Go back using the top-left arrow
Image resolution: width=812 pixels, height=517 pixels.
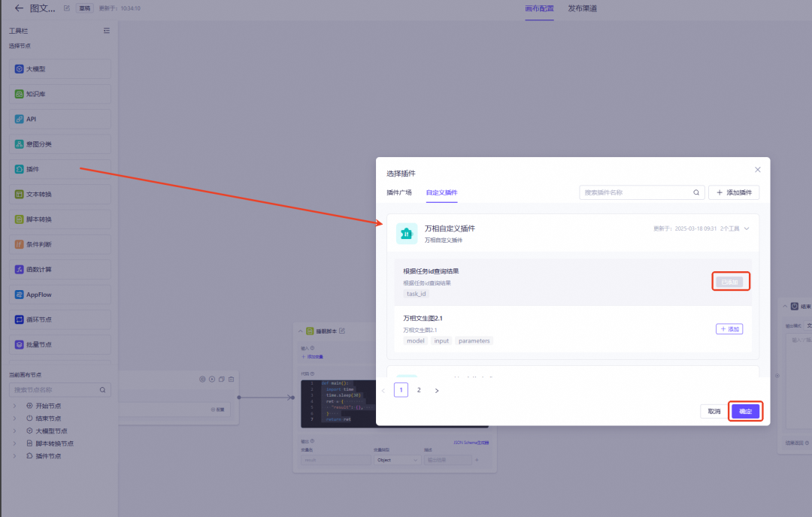tap(19, 8)
